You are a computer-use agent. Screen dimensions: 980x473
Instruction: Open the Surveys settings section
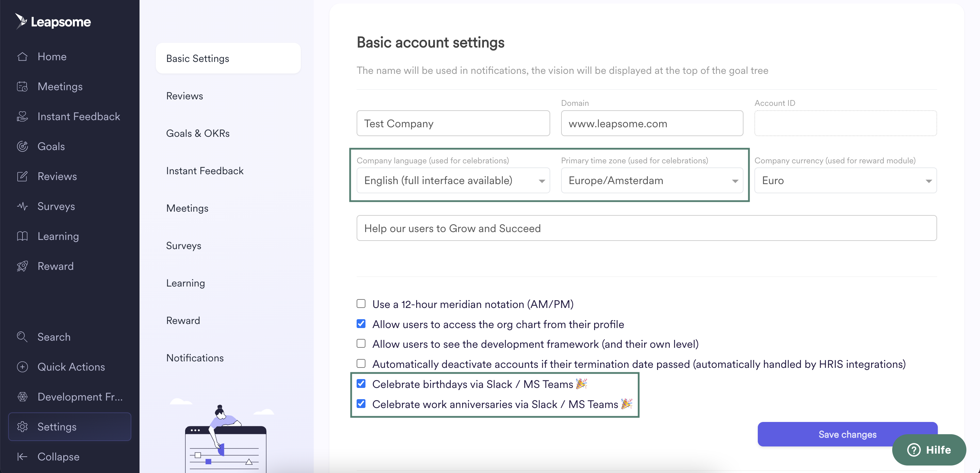click(x=184, y=245)
